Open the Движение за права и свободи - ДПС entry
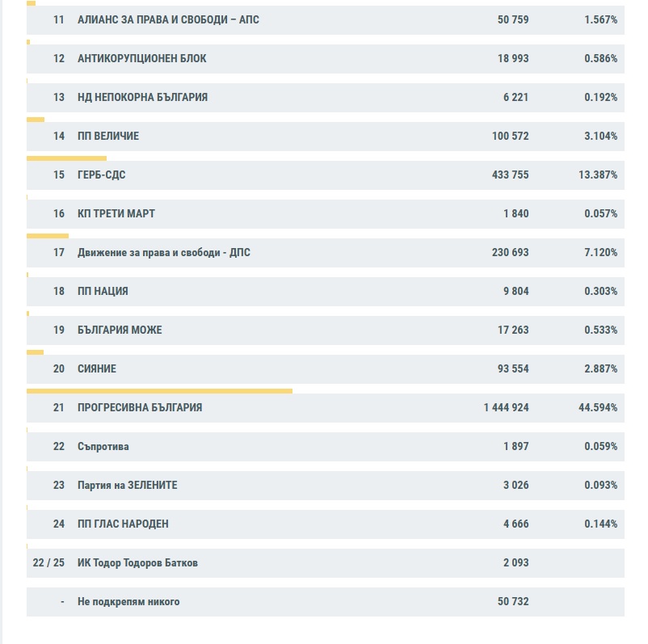The height and width of the screenshot is (644, 648). 163,253
